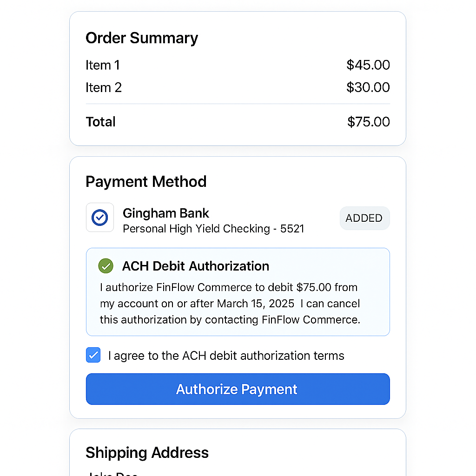Click the ACH Debit Authorization info box
The image size is (476, 476).
point(238,292)
